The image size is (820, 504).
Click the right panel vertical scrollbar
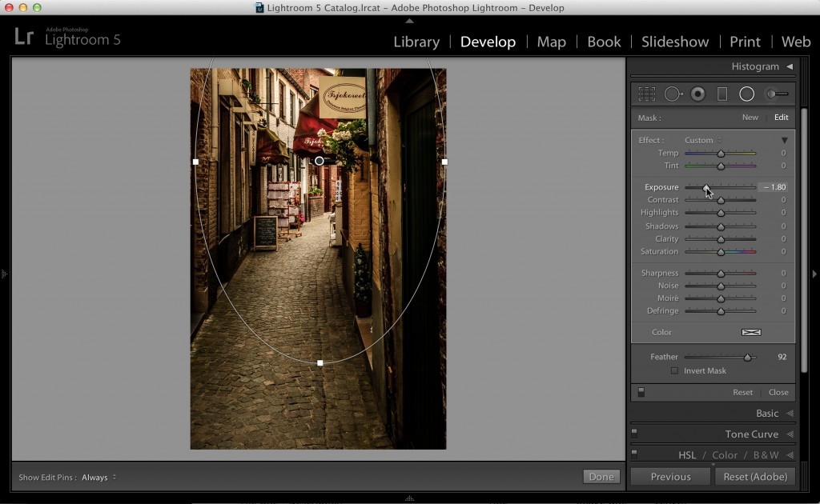(x=806, y=240)
